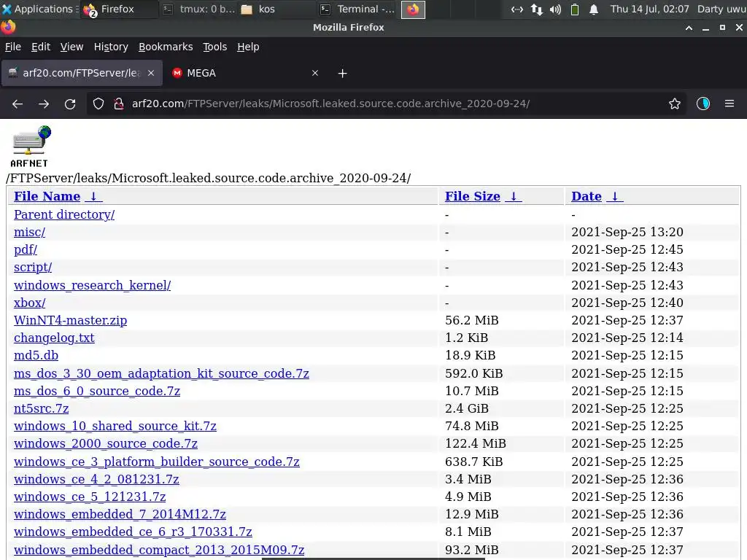Switch to the MEGA tab
This screenshot has height=560, width=747.
click(x=245, y=73)
